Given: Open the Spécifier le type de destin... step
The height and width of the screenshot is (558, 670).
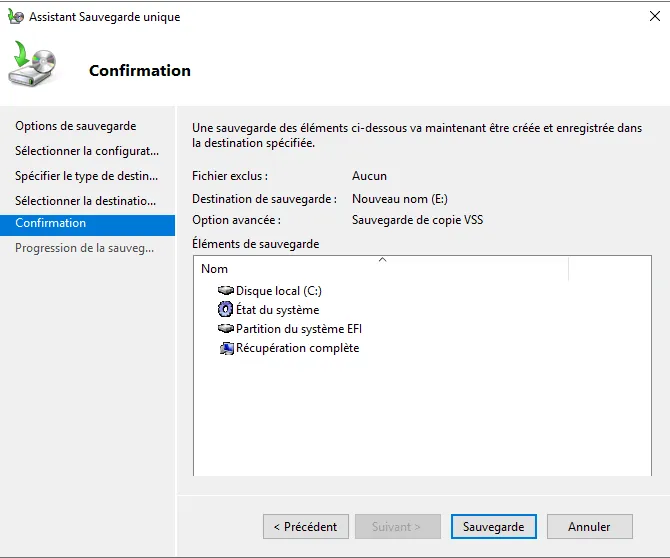Looking at the screenshot, I should [x=86, y=176].
